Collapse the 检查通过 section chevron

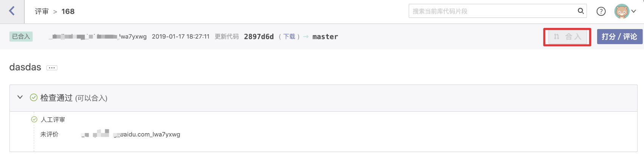(x=20, y=97)
